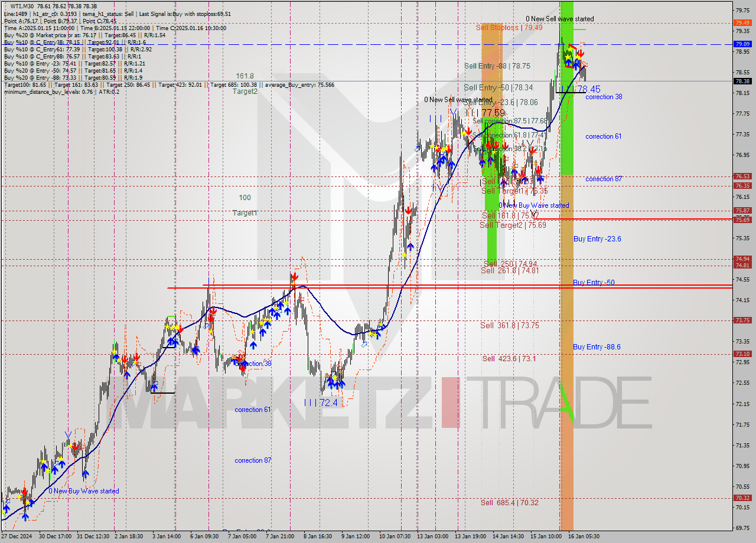Select the '30 Dec 17:00' time label

tap(55, 537)
